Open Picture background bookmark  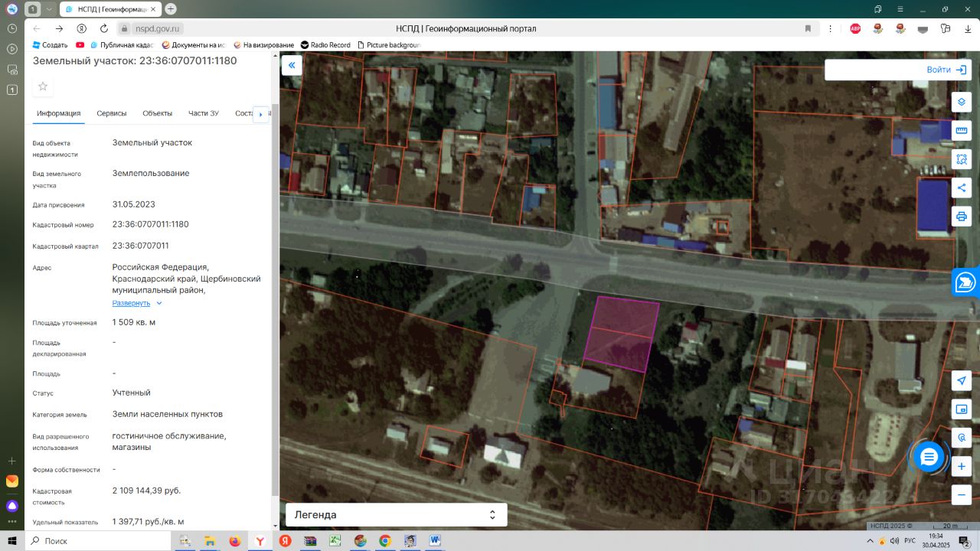388,45
